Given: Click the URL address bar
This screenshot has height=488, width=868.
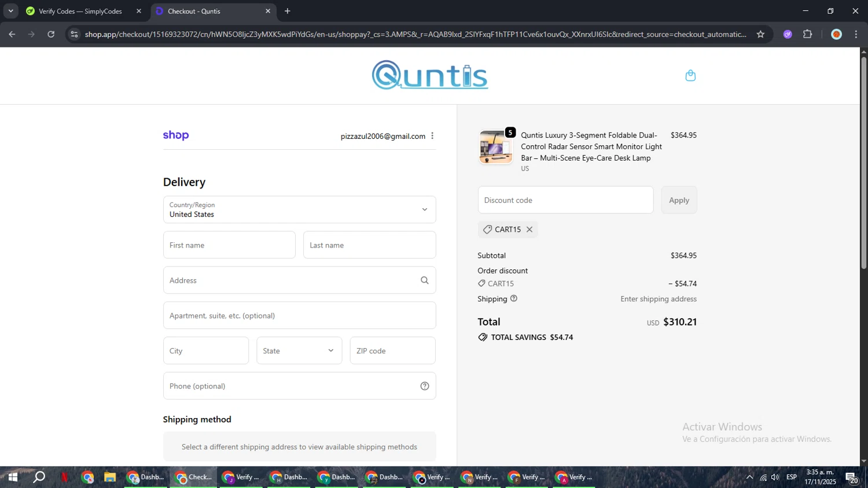Looking at the screenshot, I should (415, 34).
